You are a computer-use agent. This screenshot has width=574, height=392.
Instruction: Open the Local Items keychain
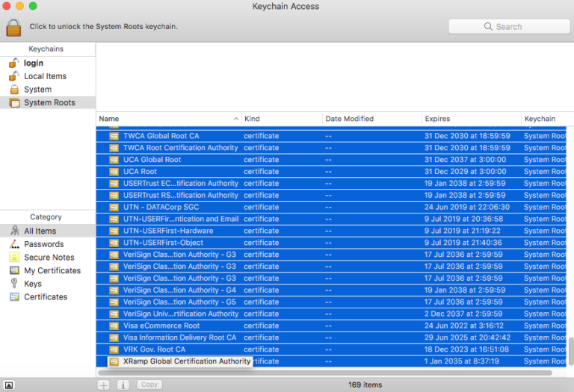click(x=45, y=76)
